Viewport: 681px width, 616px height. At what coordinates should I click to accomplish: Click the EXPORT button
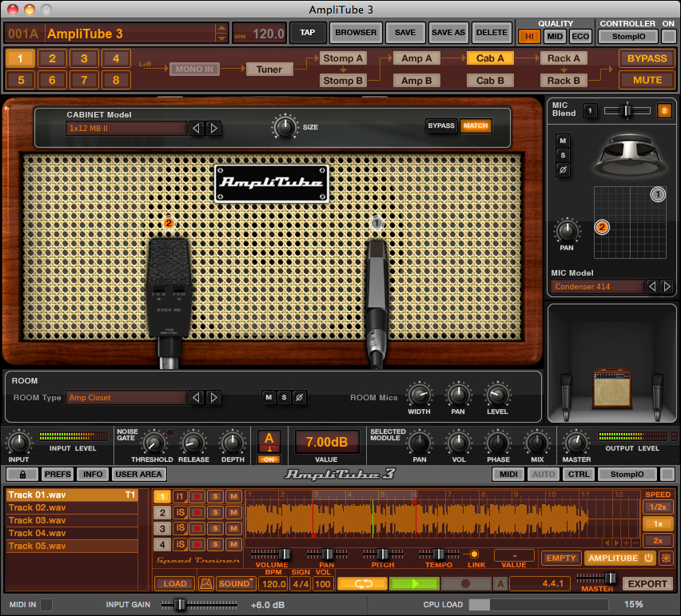647,584
